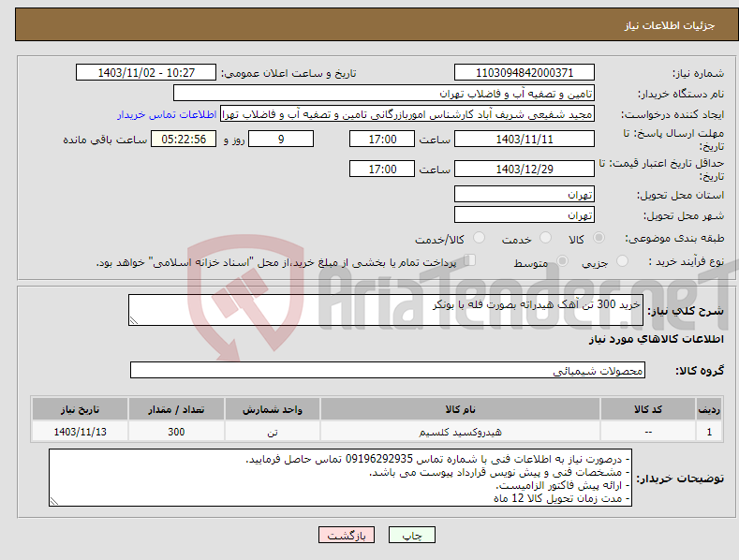The height and width of the screenshot is (560, 739).
Task: Open اطلاعات تماس خریدار link
Action: 167,114
